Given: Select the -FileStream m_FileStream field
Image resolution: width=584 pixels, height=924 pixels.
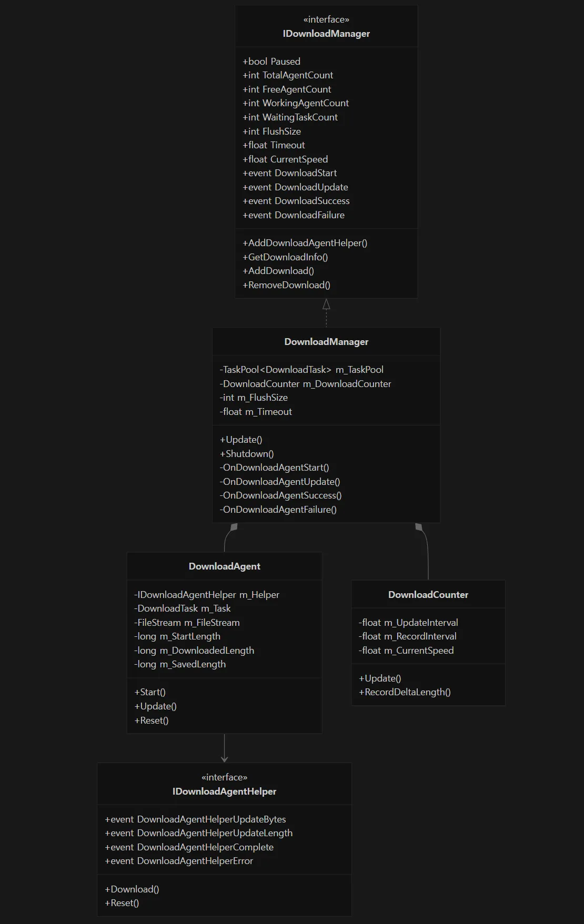Looking at the screenshot, I should point(187,623).
